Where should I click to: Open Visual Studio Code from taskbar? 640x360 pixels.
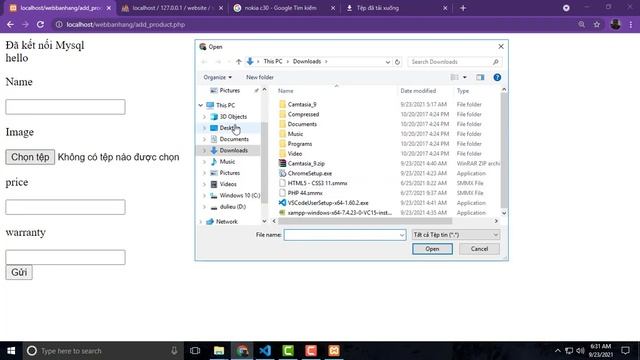(265, 351)
